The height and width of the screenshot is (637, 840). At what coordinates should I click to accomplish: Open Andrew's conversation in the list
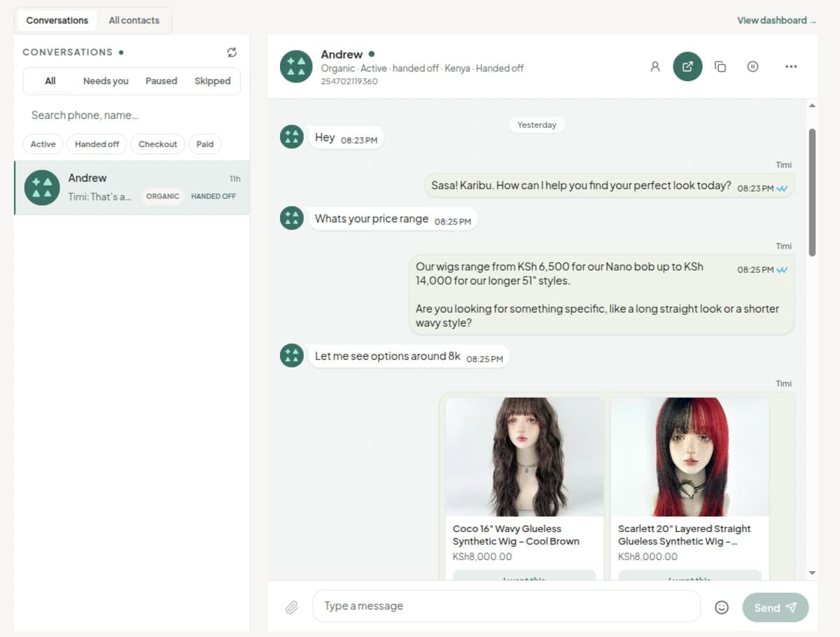(x=132, y=188)
